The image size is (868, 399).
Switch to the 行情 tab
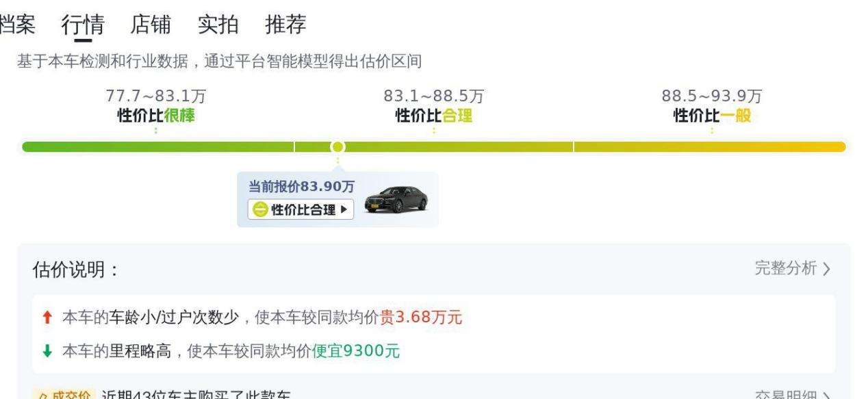point(83,25)
